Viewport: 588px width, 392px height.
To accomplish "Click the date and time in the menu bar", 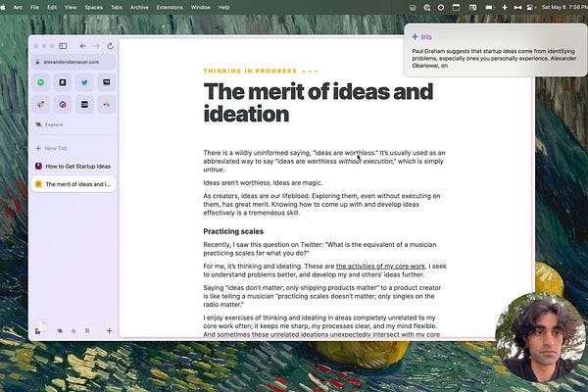I will click(x=564, y=7).
